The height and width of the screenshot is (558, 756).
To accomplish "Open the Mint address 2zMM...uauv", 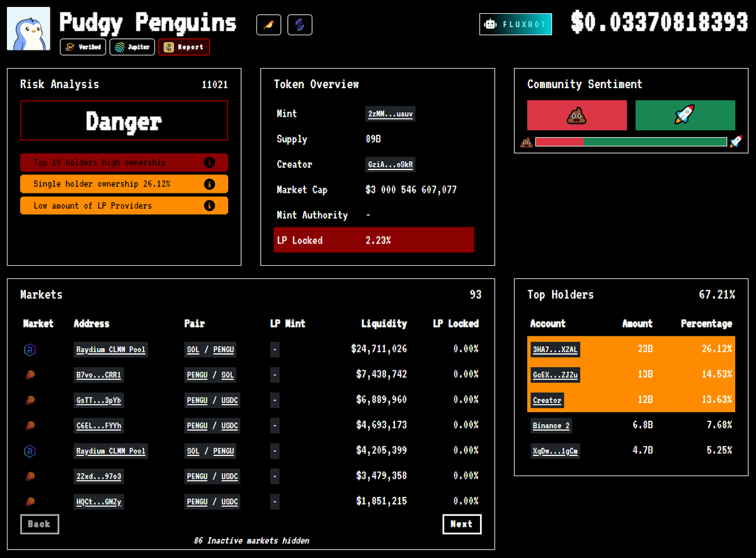I will (391, 114).
